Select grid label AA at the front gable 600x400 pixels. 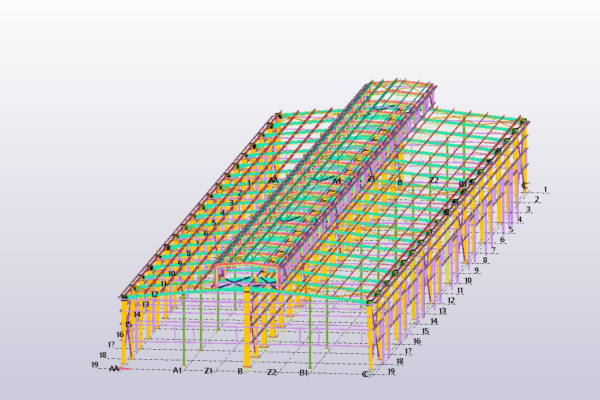114,369
